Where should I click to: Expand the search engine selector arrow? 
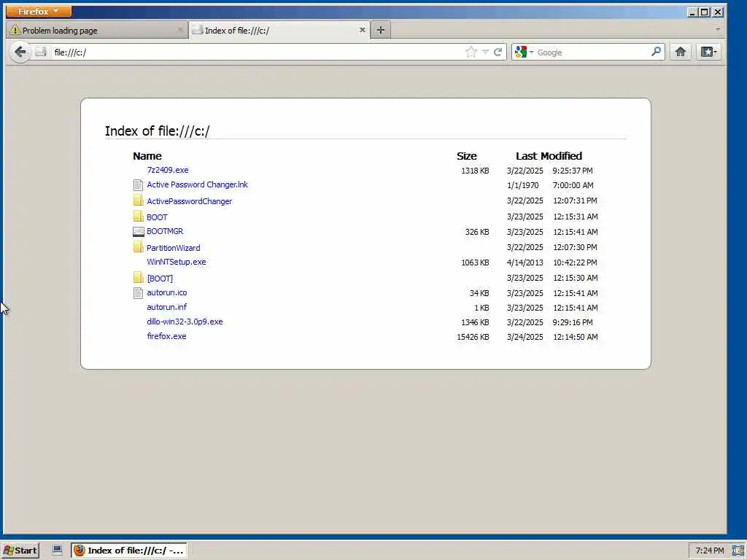(532, 52)
